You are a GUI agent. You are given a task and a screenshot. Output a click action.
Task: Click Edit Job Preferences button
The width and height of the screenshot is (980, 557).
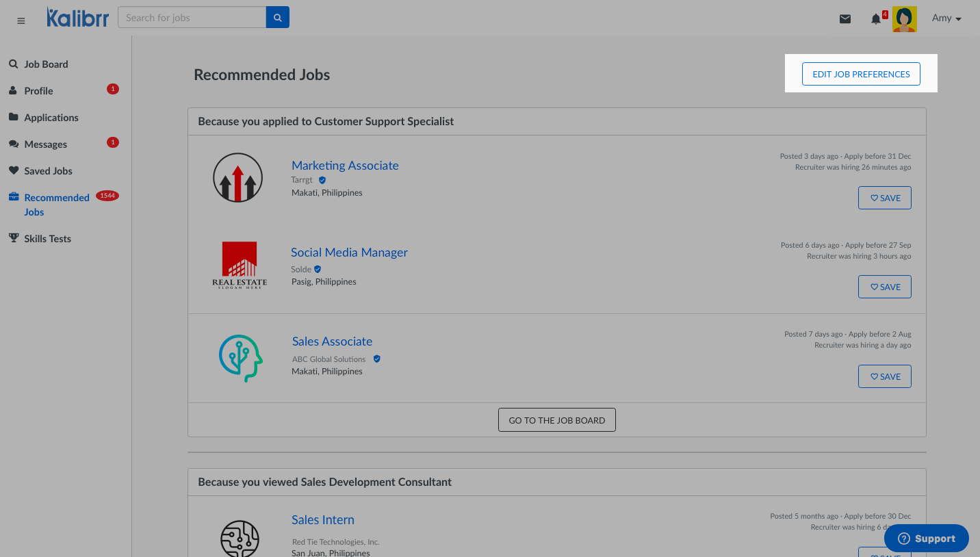pos(861,74)
